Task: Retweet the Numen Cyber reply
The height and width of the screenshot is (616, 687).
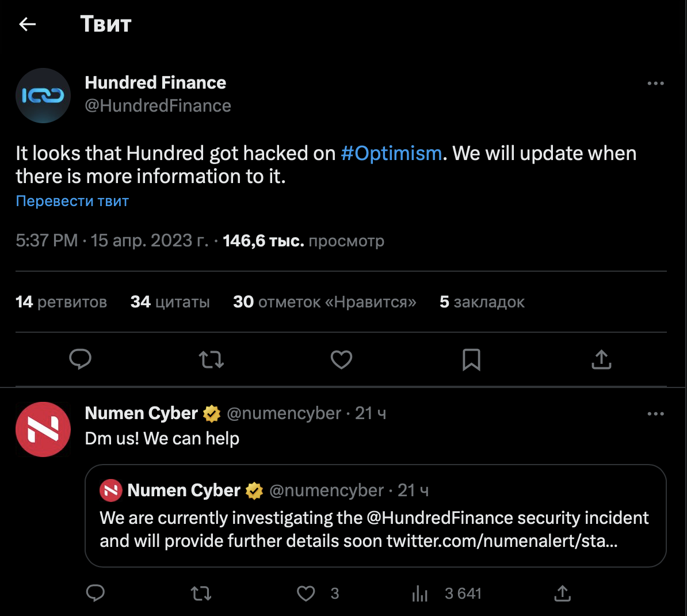Action: (201, 593)
